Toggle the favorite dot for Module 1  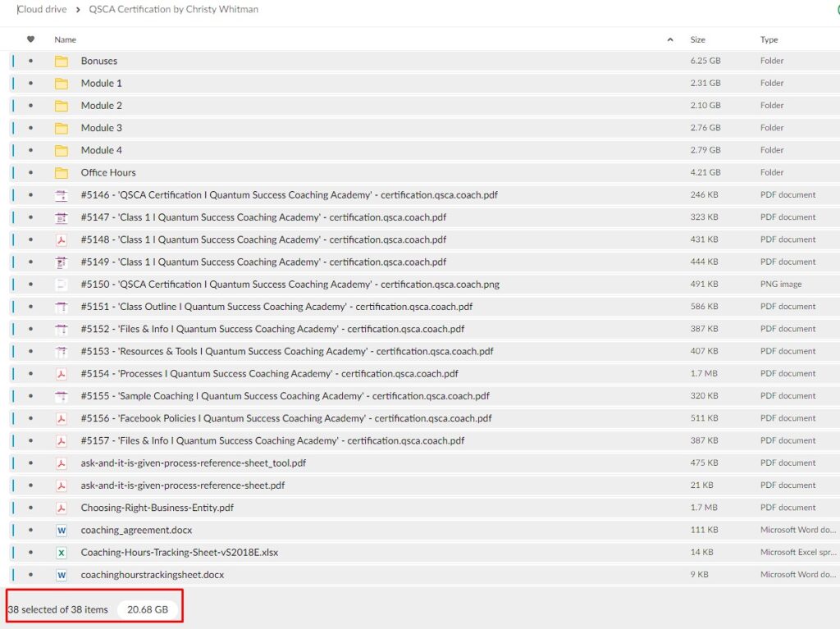click(x=31, y=84)
